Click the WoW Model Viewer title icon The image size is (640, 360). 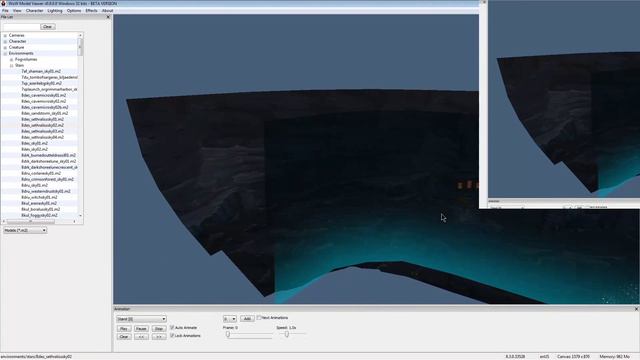(x=3, y=3)
